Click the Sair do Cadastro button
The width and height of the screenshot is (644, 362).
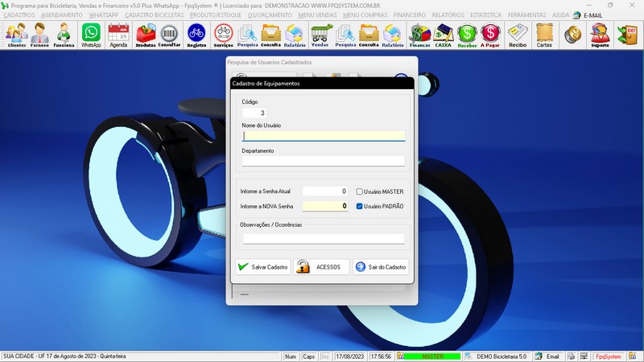click(381, 267)
